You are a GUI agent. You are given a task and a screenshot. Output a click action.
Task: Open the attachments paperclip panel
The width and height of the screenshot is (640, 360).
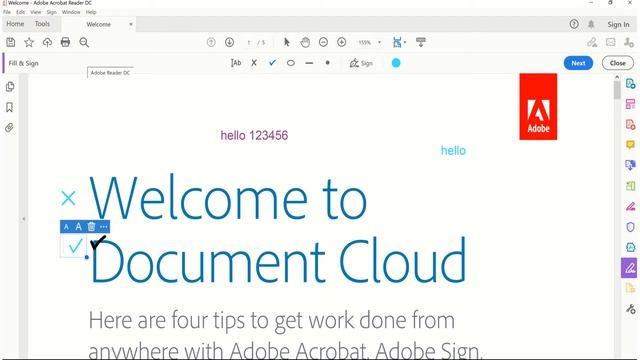[x=10, y=127]
